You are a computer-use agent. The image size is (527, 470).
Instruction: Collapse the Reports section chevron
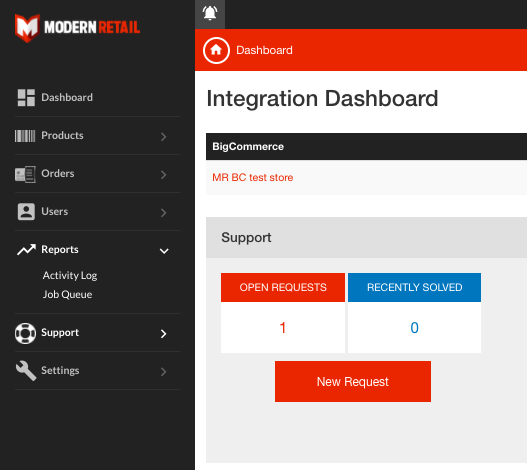(x=164, y=251)
